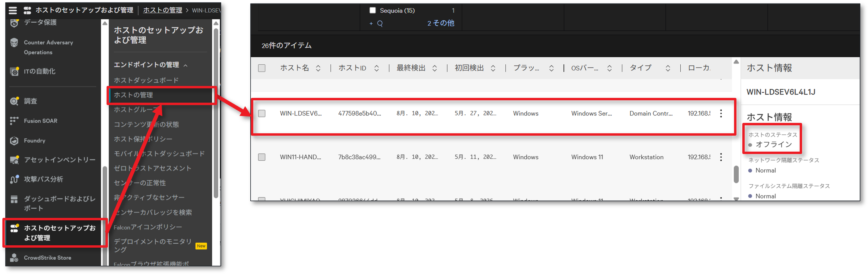Select the ITの自動化 icon
The image size is (868, 274).
(14, 71)
